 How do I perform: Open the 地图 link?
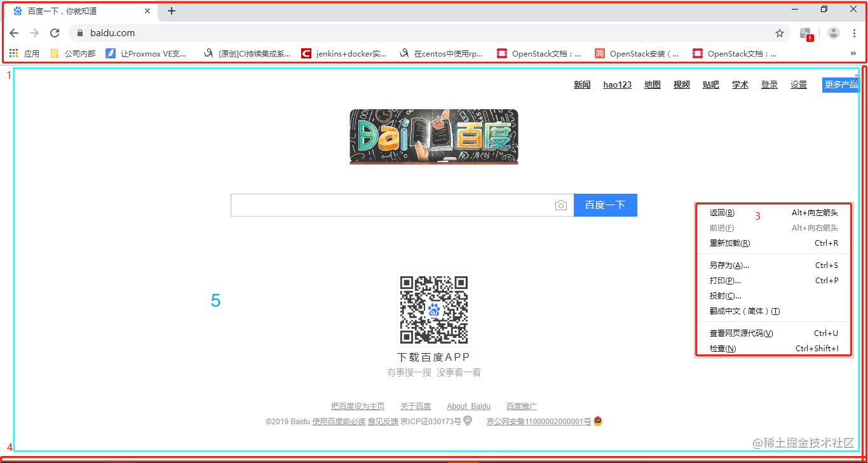[x=653, y=85]
